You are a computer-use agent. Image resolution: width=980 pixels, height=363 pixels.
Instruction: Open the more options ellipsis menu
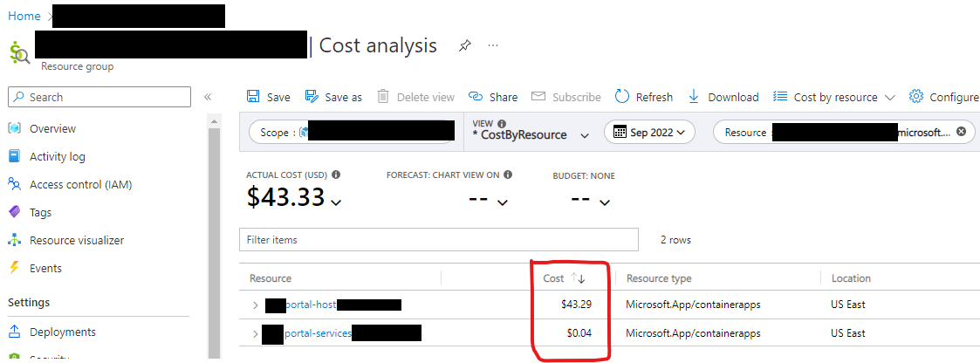click(493, 45)
